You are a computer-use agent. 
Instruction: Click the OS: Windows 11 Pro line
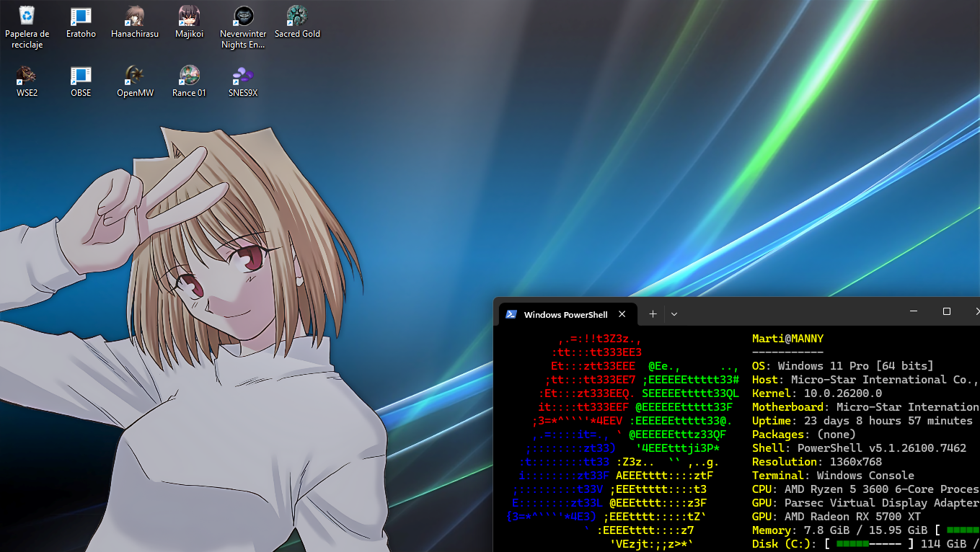point(842,366)
